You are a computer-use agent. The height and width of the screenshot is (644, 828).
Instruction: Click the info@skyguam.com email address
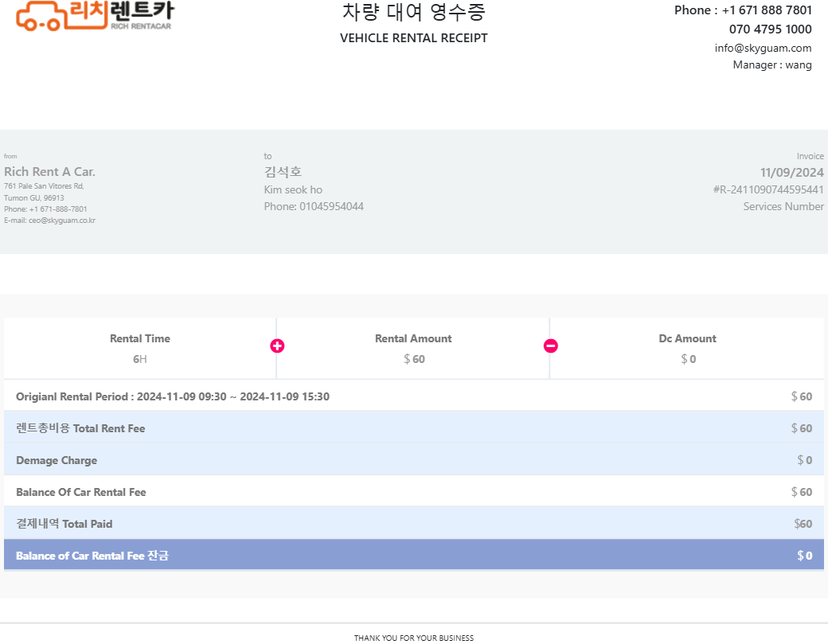coord(763,48)
